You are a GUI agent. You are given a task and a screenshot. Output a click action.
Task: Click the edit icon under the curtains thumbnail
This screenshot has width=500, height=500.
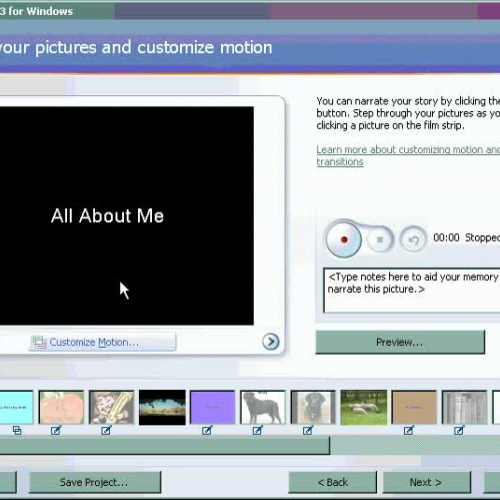pos(459,430)
